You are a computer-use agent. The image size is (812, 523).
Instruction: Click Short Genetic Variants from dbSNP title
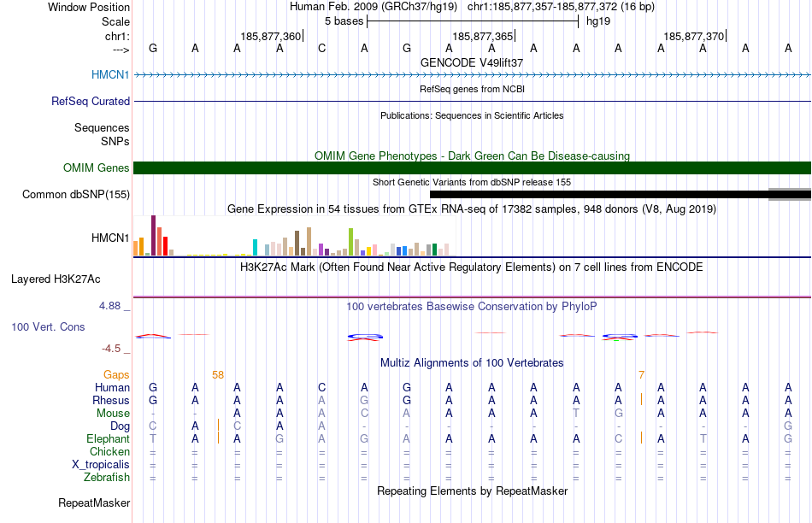(x=472, y=182)
